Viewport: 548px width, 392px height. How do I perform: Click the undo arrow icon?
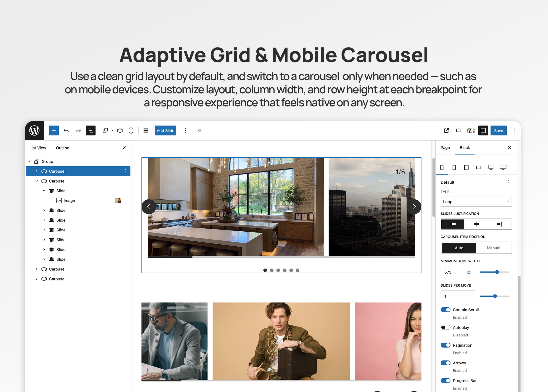66,131
